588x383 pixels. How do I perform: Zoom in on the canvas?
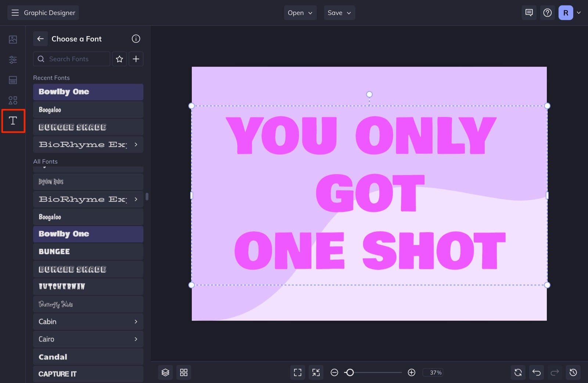pyautogui.click(x=411, y=372)
